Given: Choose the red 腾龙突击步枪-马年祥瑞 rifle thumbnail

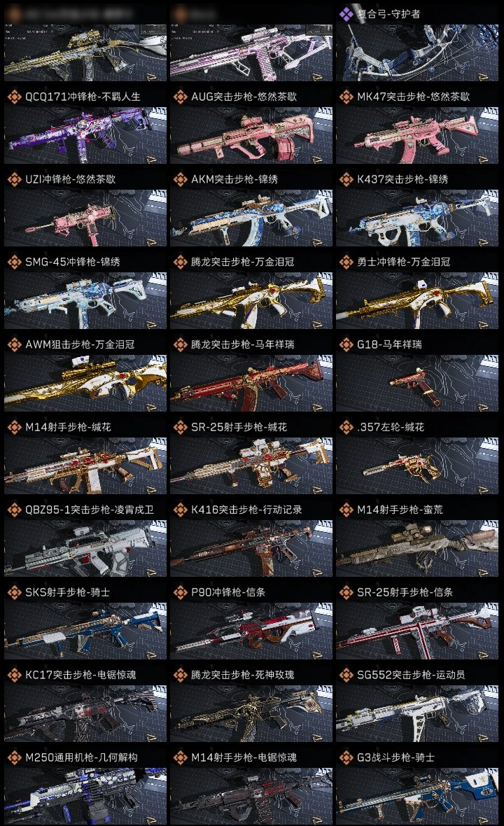Looking at the screenshot, I should [251, 384].
